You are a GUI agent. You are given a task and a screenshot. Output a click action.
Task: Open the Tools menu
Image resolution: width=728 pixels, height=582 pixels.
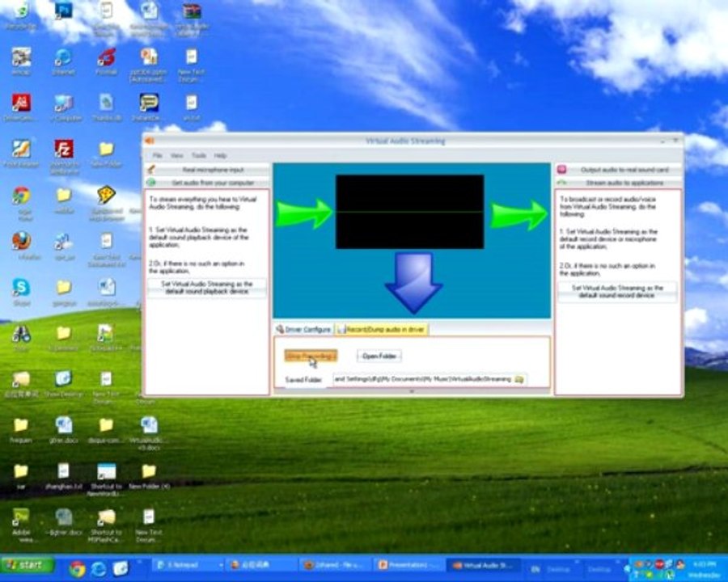(x=199, y=155)
